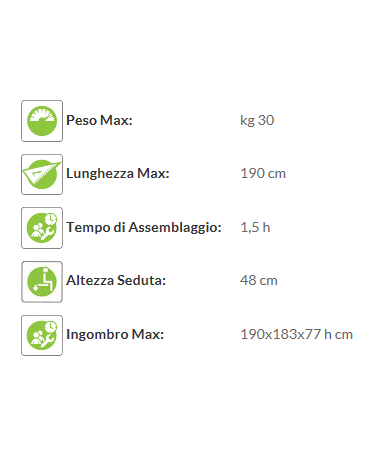The width and height of the screenshot is (370, 474).
Task: Click the weight gauge icon
Action: (42, 121)
